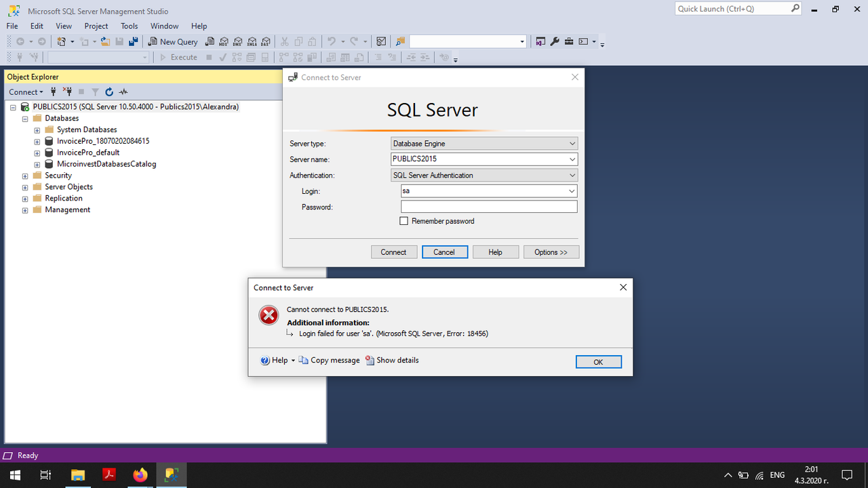Click the Database Engine Query icon
Screen dimensions: 868x488
(x=210, y=41)
